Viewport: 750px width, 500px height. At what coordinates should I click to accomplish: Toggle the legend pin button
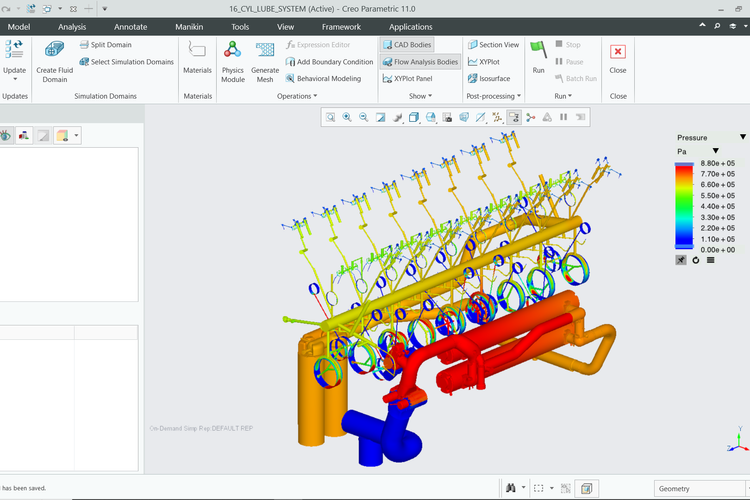[681, 260]
